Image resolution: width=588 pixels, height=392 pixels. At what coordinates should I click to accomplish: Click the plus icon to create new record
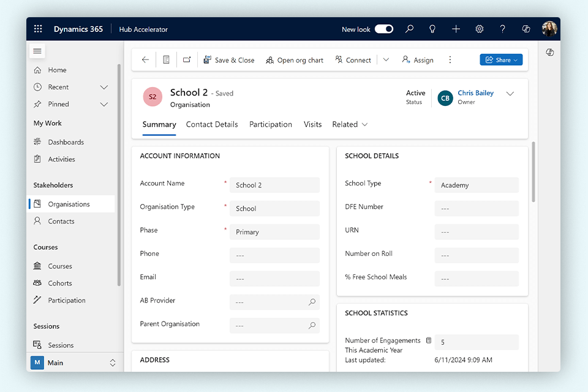(456, 29)
